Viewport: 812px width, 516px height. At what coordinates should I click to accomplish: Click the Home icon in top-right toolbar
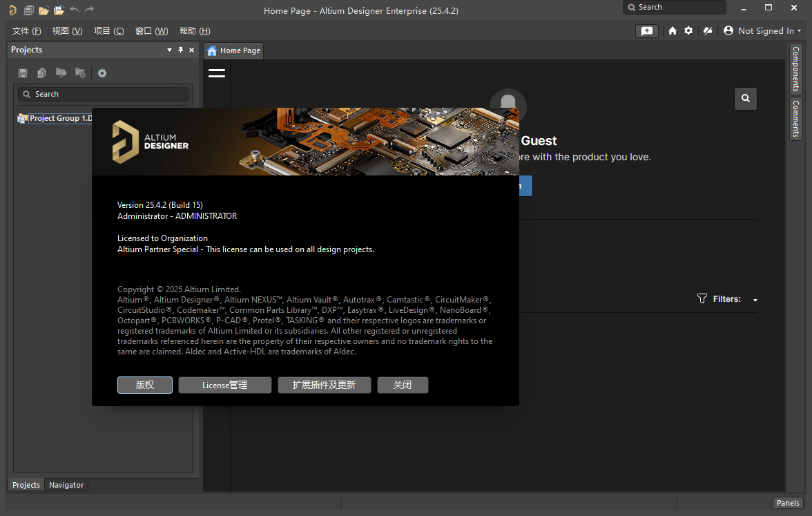click(673, 30)
